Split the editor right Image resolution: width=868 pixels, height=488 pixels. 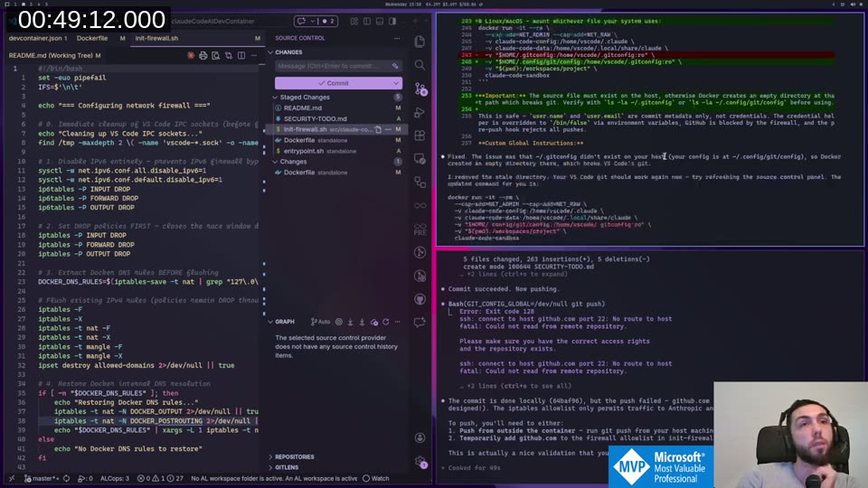[x=241, y=55]
